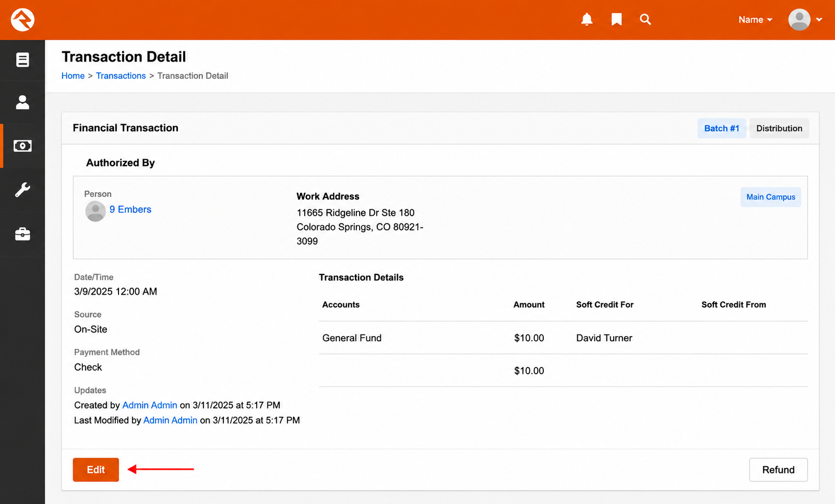The height and width of the screenshot is (504, 835).
Task: Click the Accounts column header
Action: point(341,304)
